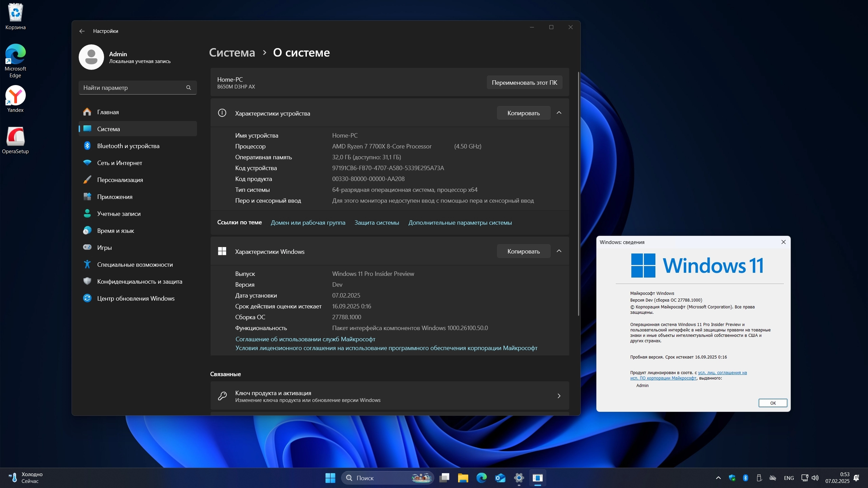Click Windows Start button on taskbar
This screenshot has width=868, height=488.
[x=330, y=478]
